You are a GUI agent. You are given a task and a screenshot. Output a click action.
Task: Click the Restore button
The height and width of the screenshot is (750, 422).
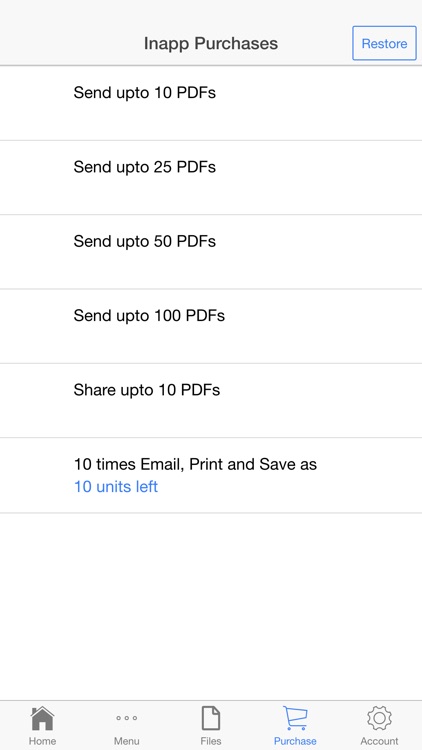[x=384, y=43]
